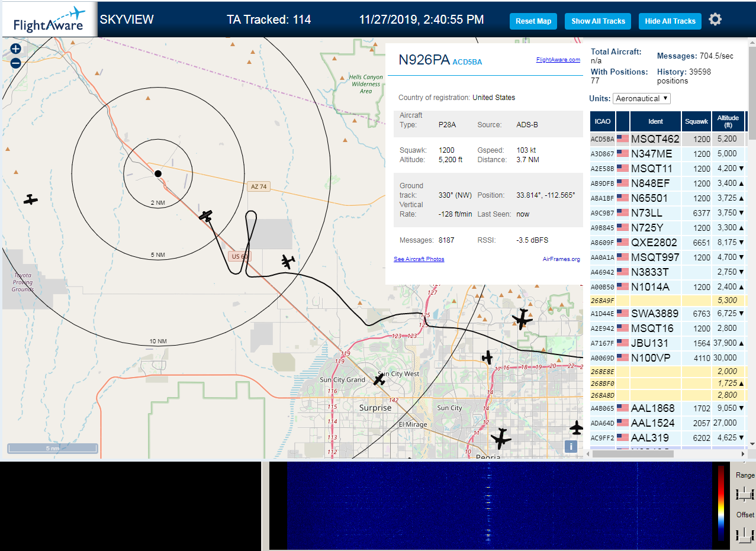Screen dimensions: 756x551
Task: Click the AZ 74 road label on map
Action: (x=259, y=186)
